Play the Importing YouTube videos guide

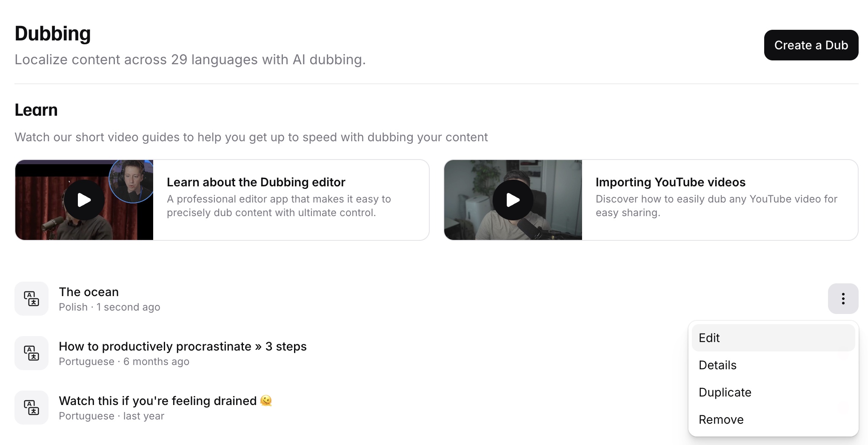click(513, 200)
